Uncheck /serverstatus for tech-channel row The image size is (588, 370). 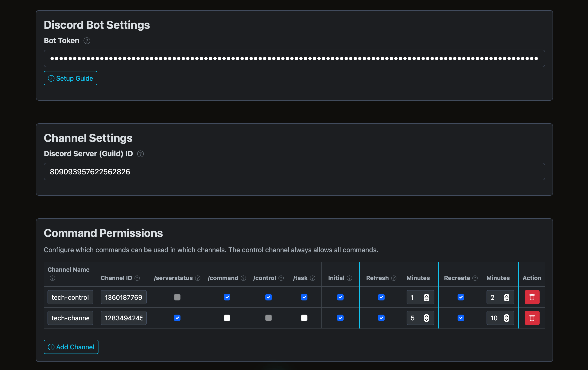point(177,318)
